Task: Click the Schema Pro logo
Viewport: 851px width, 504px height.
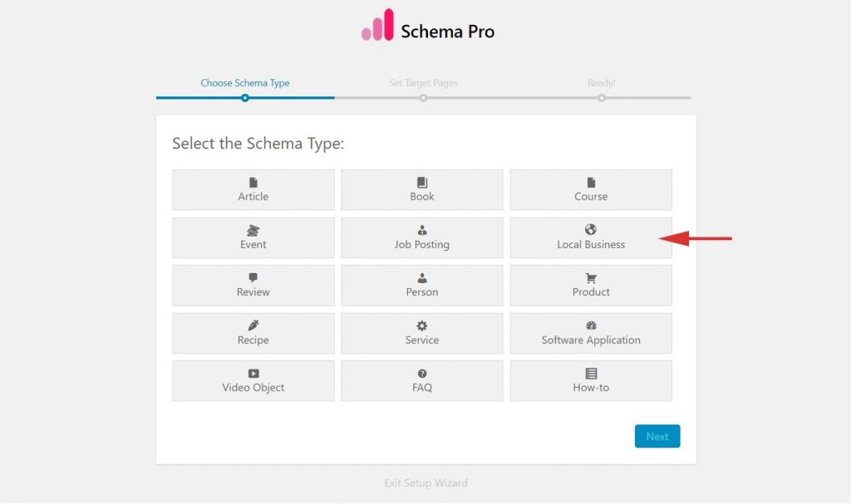Action: click(428, 27)
